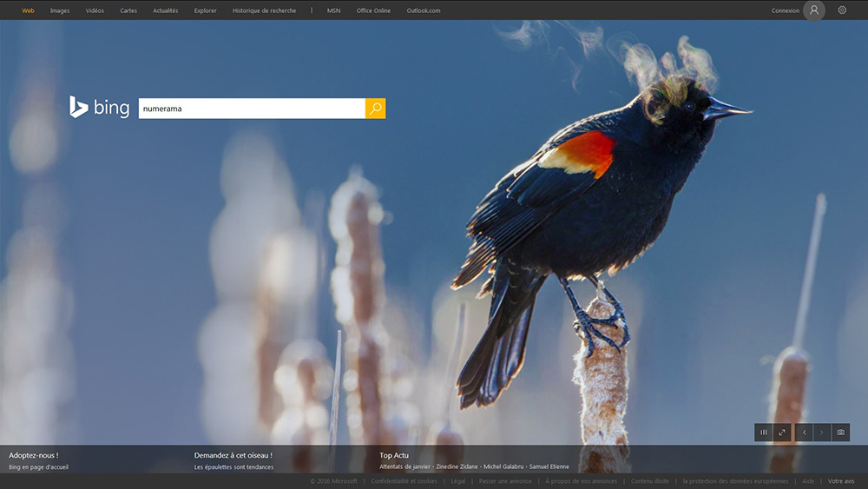Click the Connexion sign-in link
Image resolution: width=868 pixels, height=489 pixels.
click(x=785, y=10)
